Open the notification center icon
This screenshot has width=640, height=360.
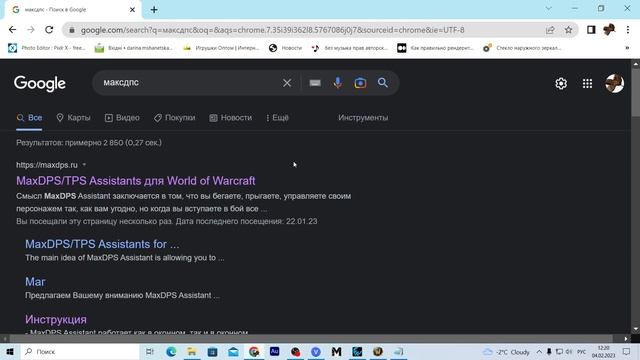(x=627, y=351)
